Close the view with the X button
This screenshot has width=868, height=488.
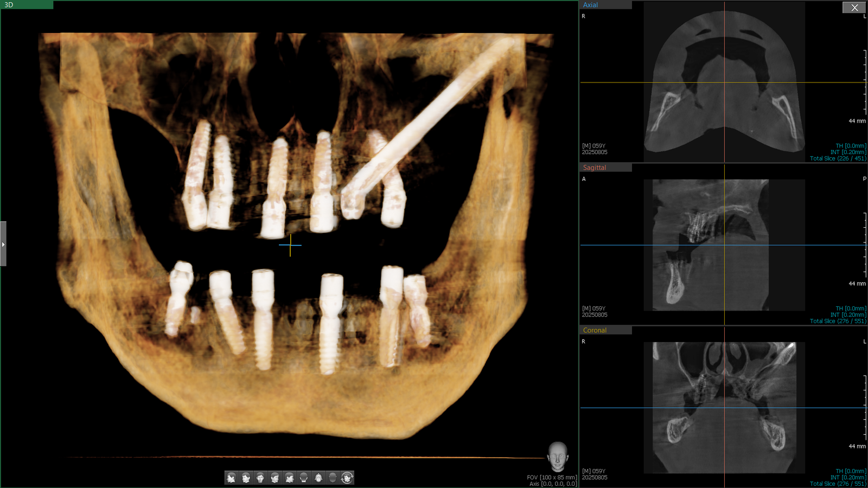pyautogui.click(x=854, y=8)
